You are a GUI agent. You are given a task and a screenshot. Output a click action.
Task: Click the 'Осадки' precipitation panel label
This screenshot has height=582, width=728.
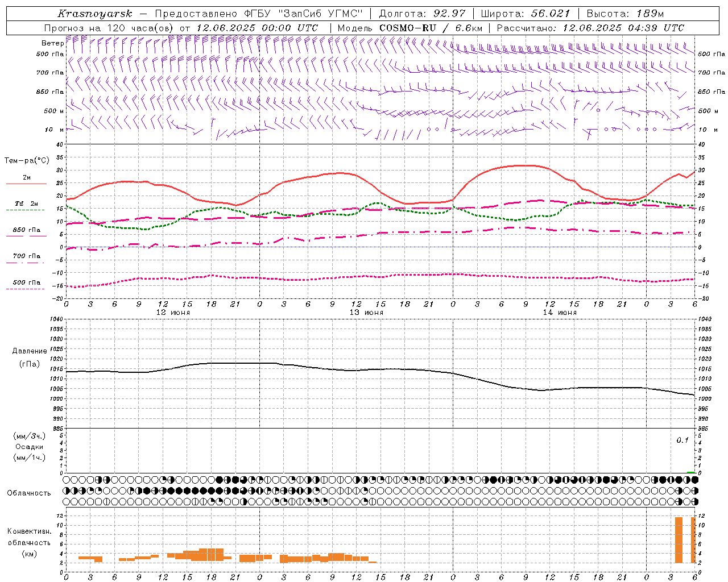click(x=30, y=447)
